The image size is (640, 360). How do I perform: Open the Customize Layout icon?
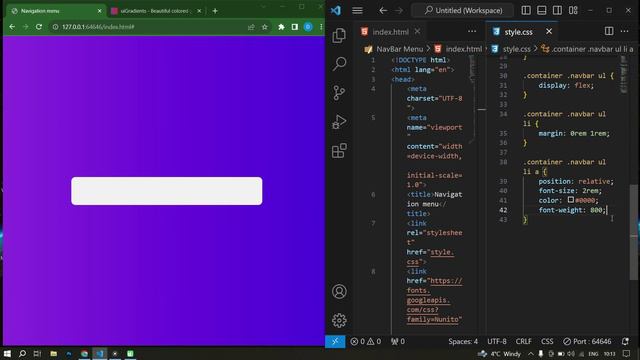pos(573,10)
